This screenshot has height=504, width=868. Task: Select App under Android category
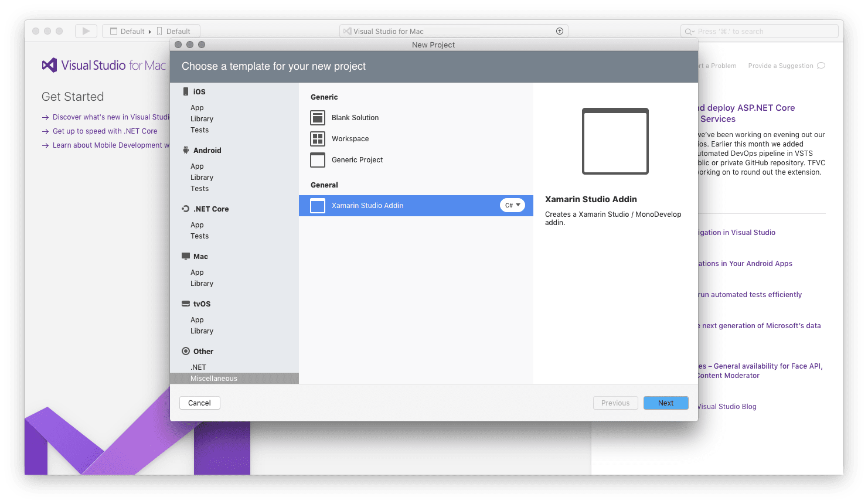tap(197, 166)
